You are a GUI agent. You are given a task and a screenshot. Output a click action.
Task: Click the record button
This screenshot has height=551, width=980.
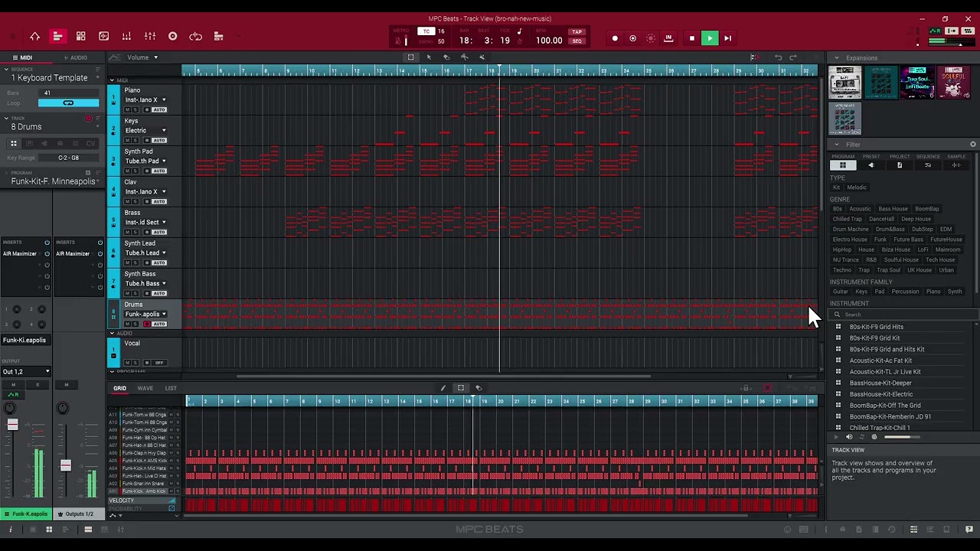tap(615, 38)
